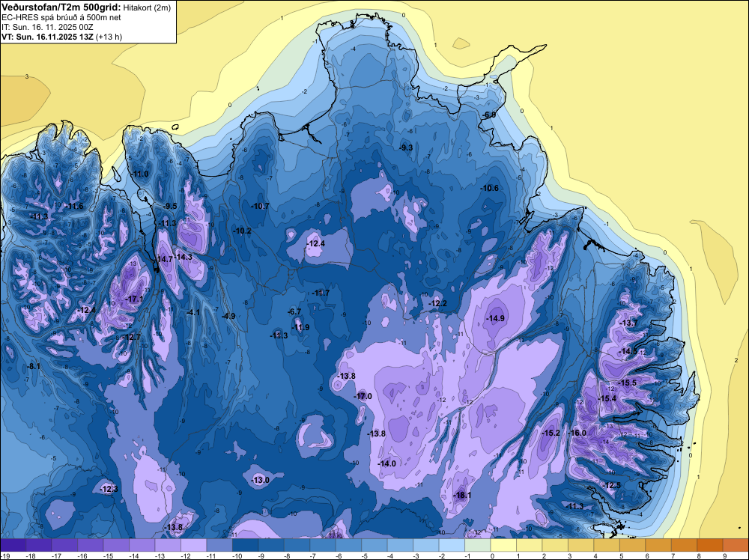Click the -13.0 temperature value
The image size is (749, 560).
[x=261, y=480]
